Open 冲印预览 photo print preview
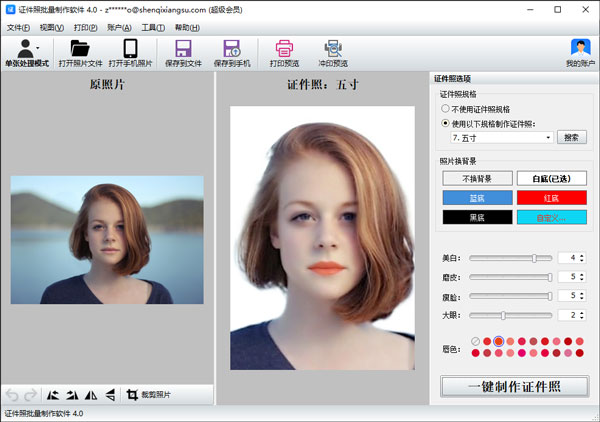Image resolution: width=600 pixels, height=422 pixels. 333,47
